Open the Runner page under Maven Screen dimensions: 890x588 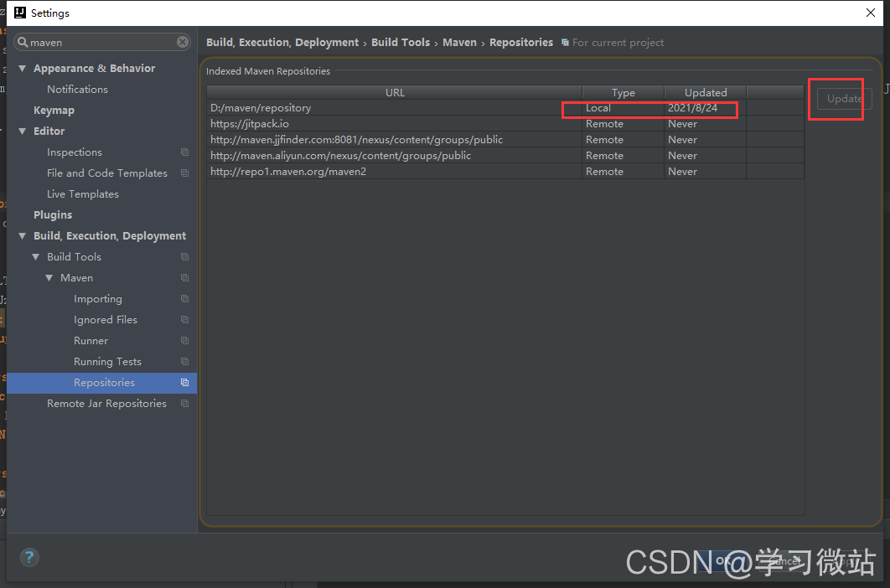tap(91, 341)
